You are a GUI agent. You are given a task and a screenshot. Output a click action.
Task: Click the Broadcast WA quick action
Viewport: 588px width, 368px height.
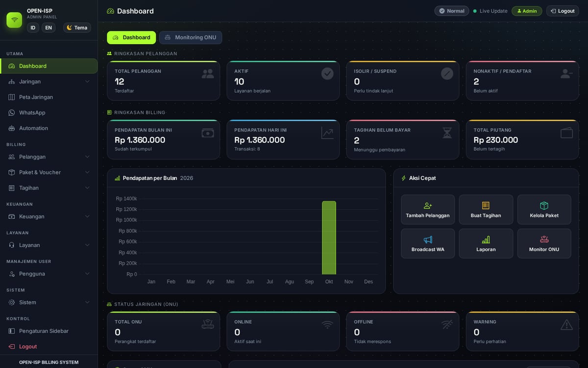428,243
